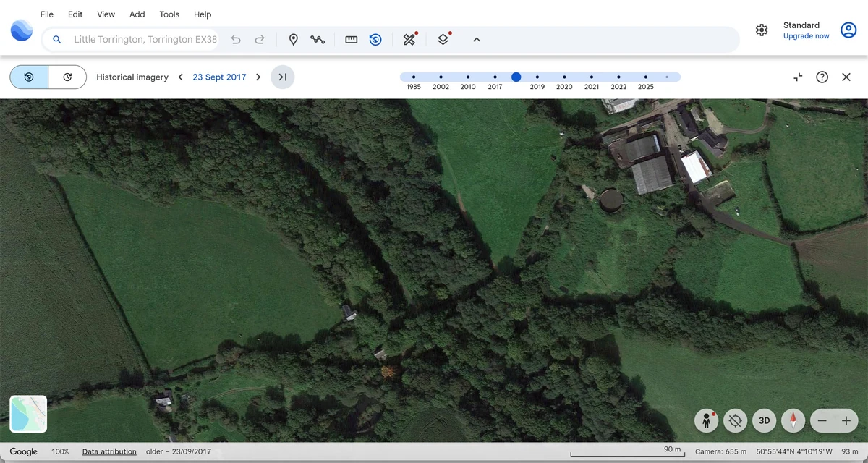This screenshot has height=463, width=868.
Task: Close the historical imagery panel
Action: [x=846, y=77]
